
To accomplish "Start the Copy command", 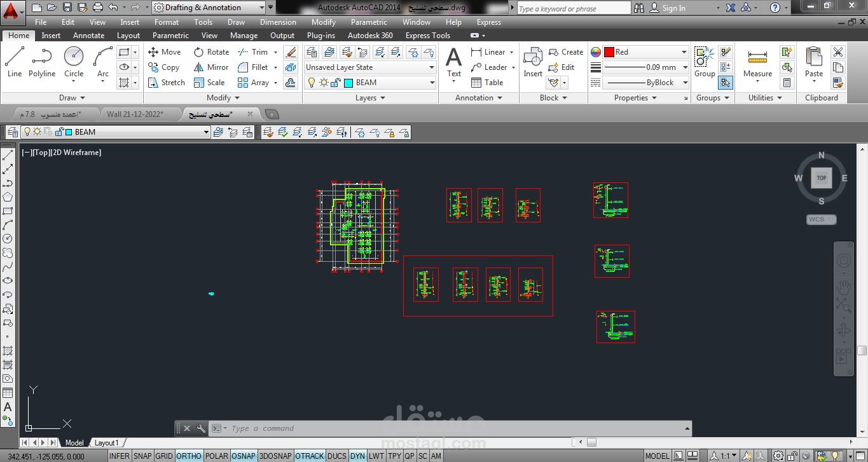I will point(163,67).
